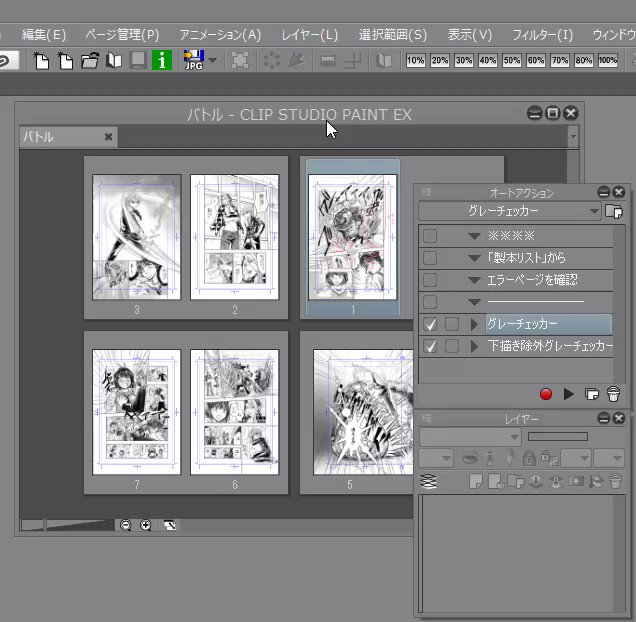Click the zoom in magnifier icon

(145, 525)
